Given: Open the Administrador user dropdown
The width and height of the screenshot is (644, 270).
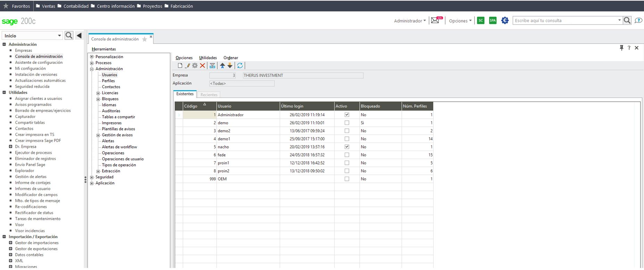Looking at the screenshot, I should [410, 21].
